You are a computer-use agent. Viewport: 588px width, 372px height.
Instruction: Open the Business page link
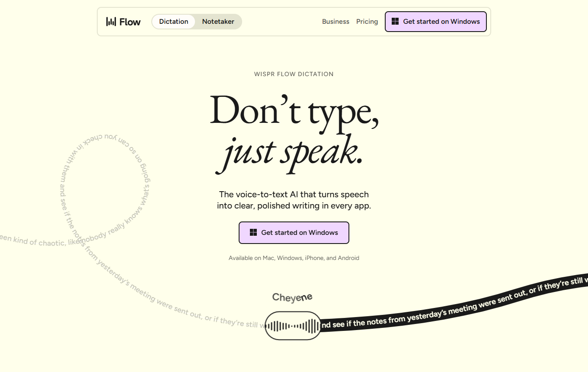(336, 22)
